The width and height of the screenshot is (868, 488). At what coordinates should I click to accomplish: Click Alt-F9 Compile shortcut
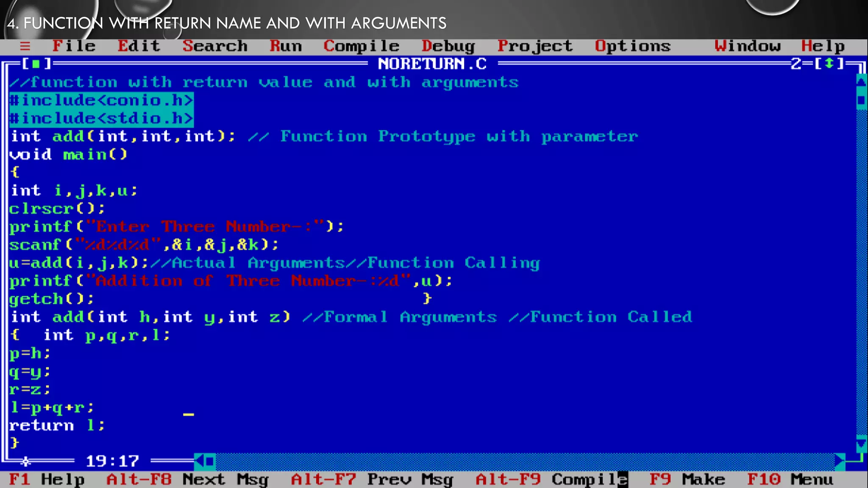click(551, 480)
